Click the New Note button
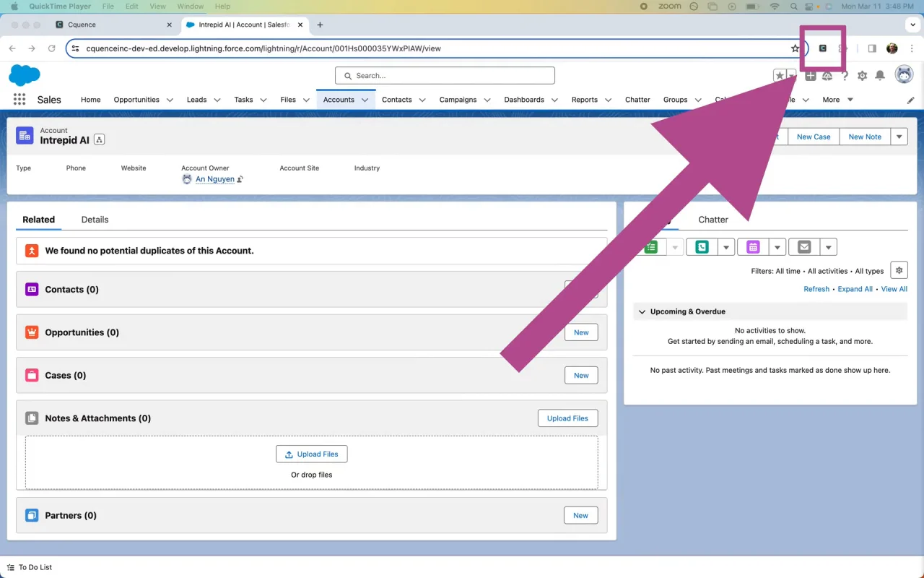924x578 pixels. [865, 137]
